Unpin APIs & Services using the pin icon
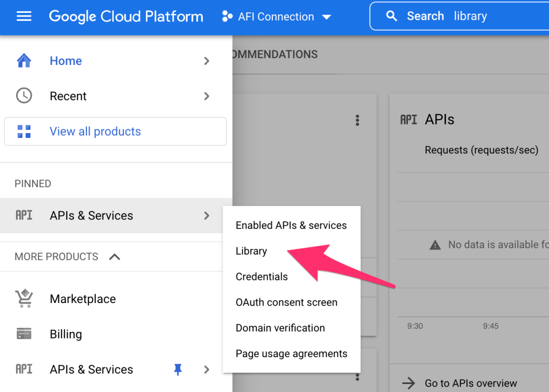The height and width of the screenshot is (392, 549). 177,369
